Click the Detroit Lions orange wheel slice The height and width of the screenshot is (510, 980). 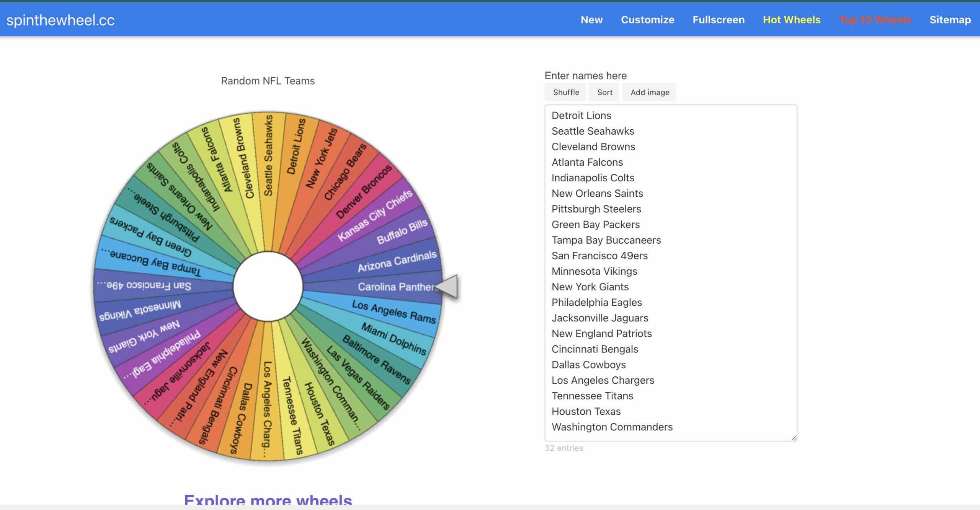coord(296,146)
